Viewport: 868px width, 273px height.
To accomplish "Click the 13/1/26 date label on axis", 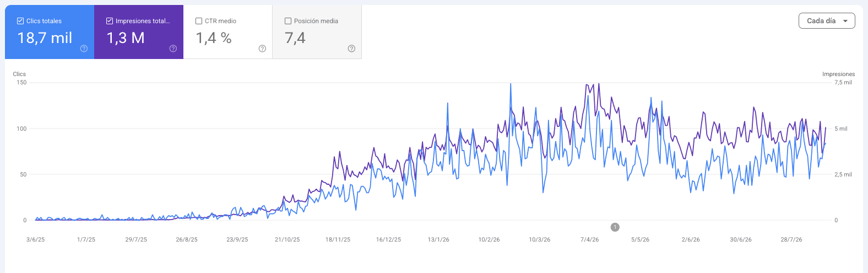I will tap(438, 239).
